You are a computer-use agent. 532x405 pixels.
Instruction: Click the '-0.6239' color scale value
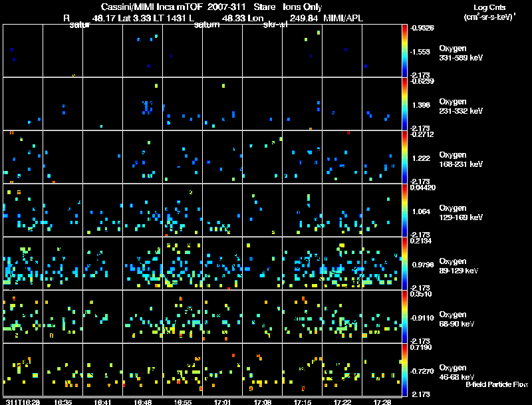[x=422, y=81]
